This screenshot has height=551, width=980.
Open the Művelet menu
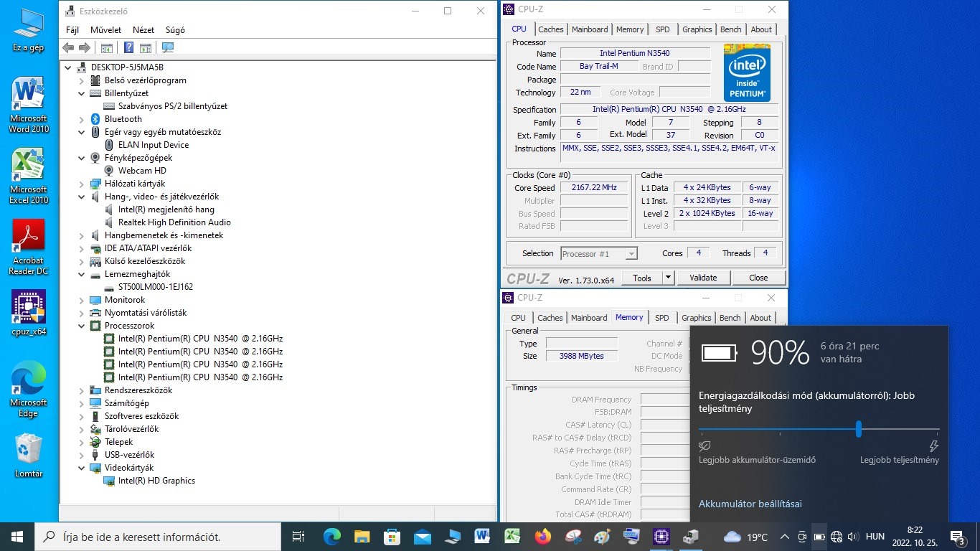[x=106, y=30]
